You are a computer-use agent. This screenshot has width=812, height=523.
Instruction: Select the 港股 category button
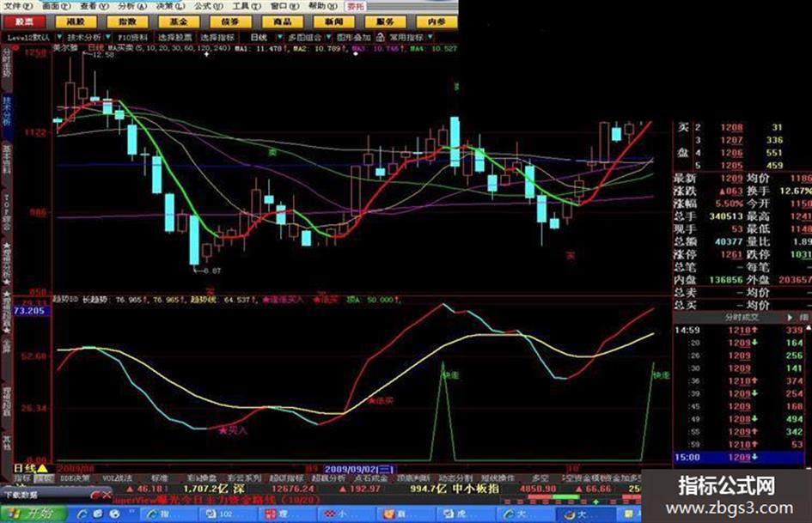[76, 21]
